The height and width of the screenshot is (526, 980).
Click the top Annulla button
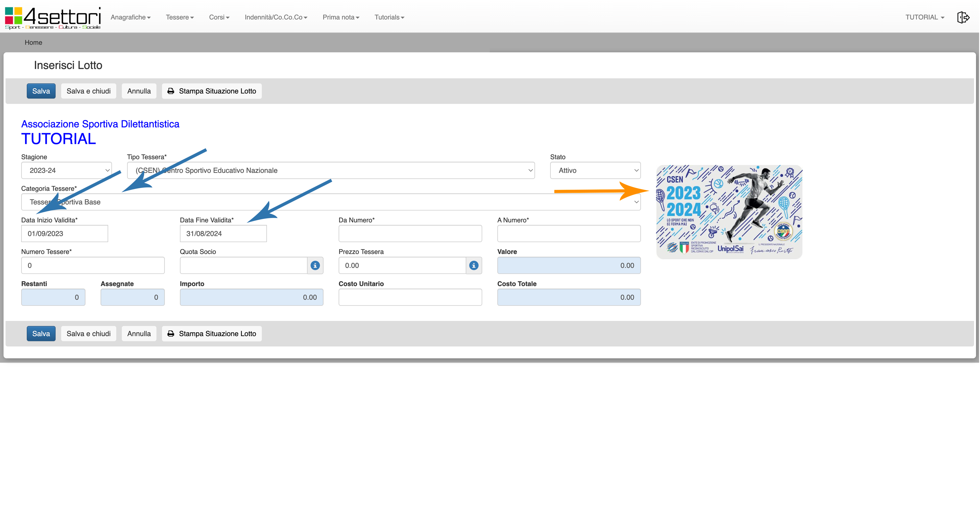[139, 91]
